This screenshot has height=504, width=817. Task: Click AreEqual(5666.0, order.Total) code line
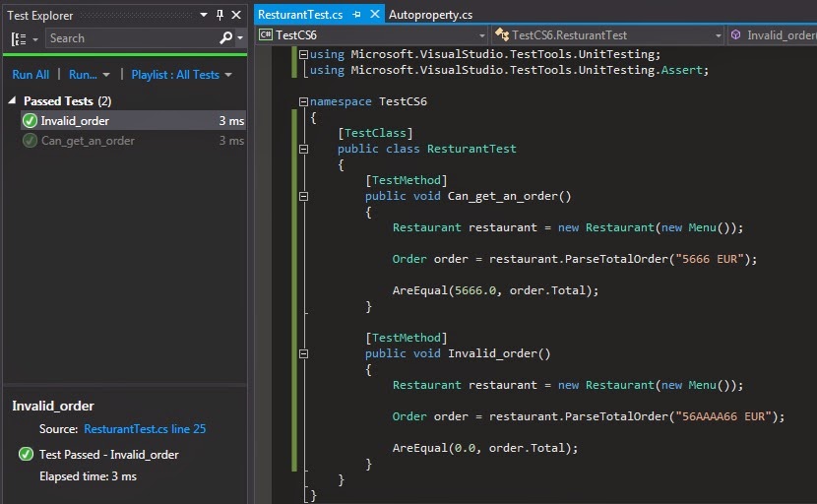tap(495, 290)
